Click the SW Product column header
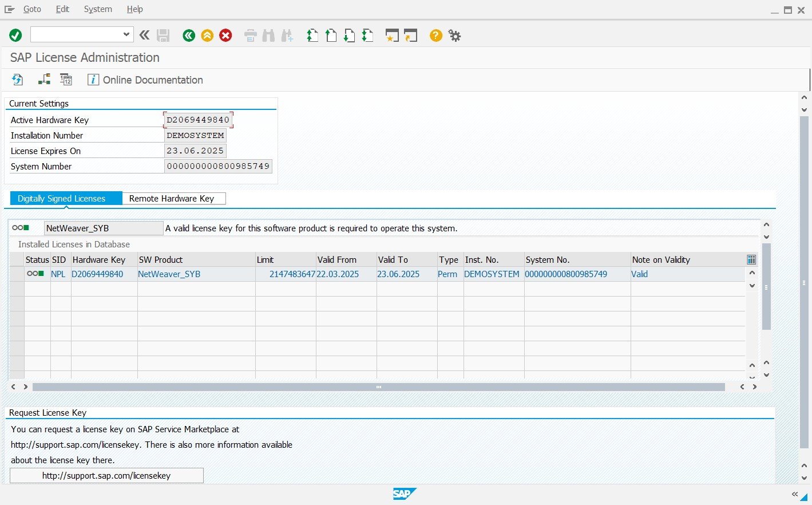This screenshot has height=505, width=812. 196,260
